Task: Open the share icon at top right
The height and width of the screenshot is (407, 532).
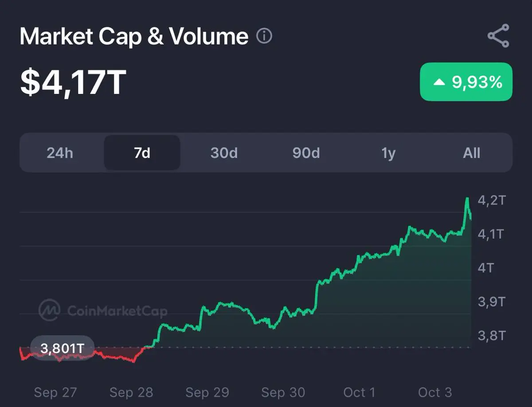Action: (x=498, y=36)
